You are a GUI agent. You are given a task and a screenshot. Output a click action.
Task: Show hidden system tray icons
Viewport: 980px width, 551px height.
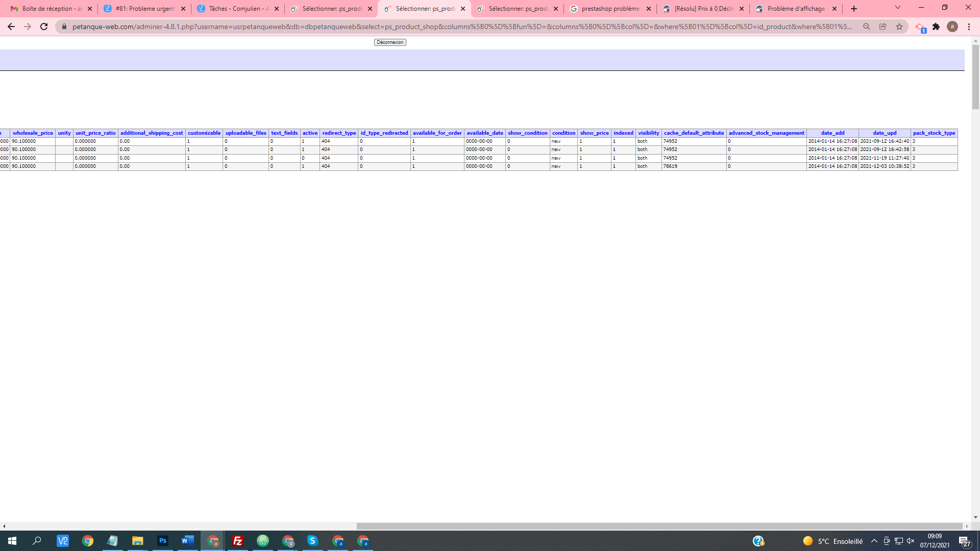click(874, 541)
